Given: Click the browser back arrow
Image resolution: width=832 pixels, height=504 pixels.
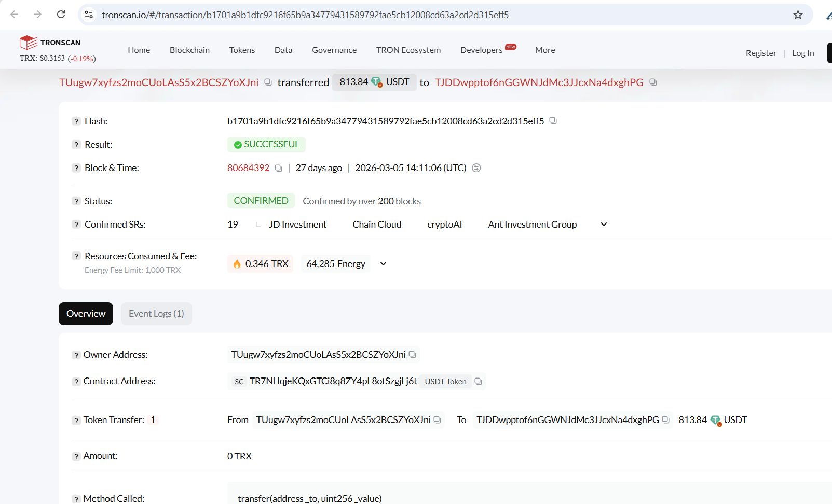Looking at the screenshot, I should (15, 15).
